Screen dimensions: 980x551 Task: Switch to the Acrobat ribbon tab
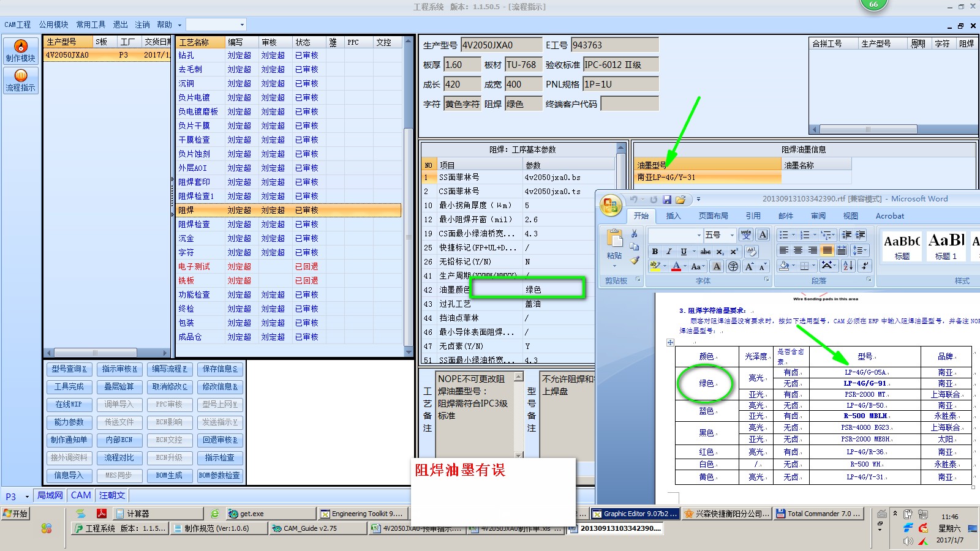(889, 216)
